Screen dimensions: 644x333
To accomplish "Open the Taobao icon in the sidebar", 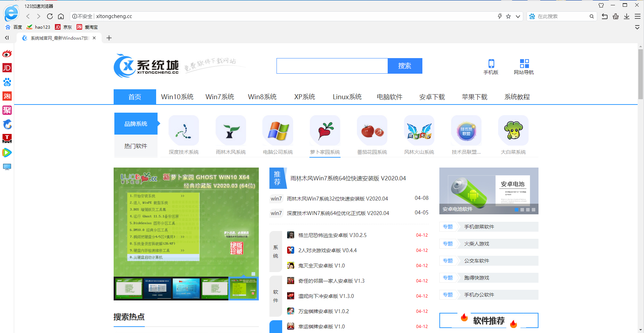I will tap(7, 96).
